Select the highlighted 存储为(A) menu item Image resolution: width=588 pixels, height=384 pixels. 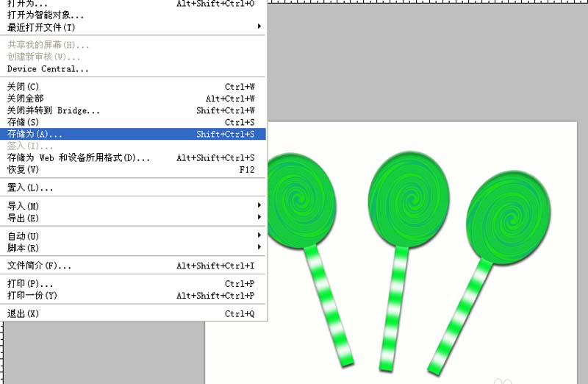(133, 134)
